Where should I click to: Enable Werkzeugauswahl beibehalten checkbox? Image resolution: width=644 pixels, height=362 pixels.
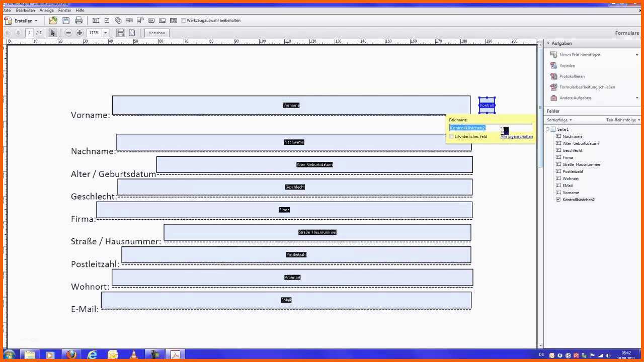pos(184,21)
